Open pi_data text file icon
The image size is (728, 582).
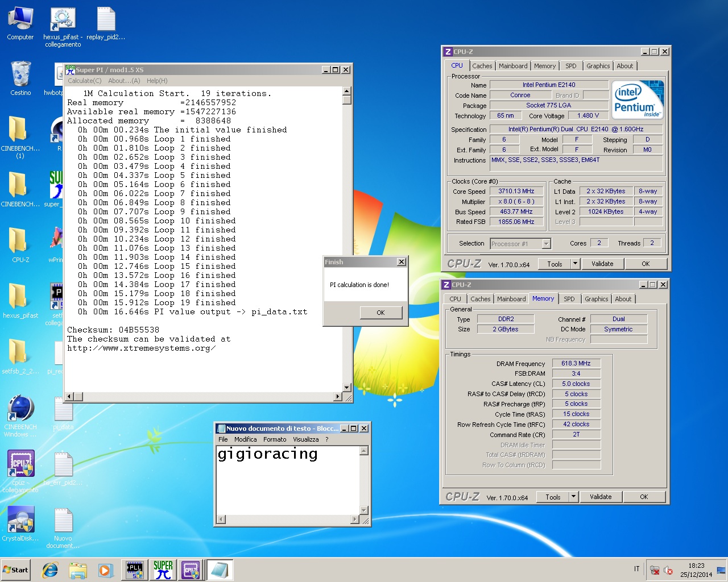[x=63, y=412]
